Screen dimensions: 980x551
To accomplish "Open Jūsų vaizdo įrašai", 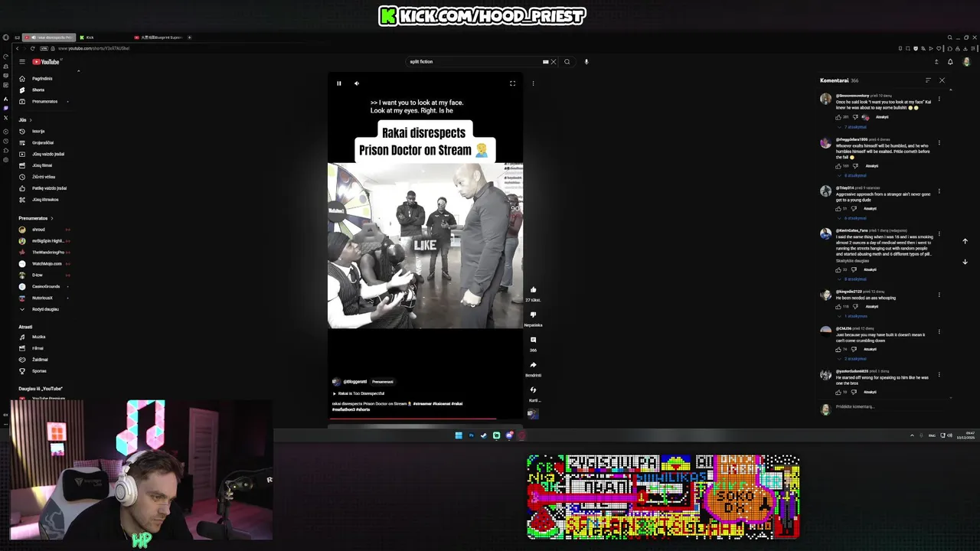I will [x=47, y=154].
